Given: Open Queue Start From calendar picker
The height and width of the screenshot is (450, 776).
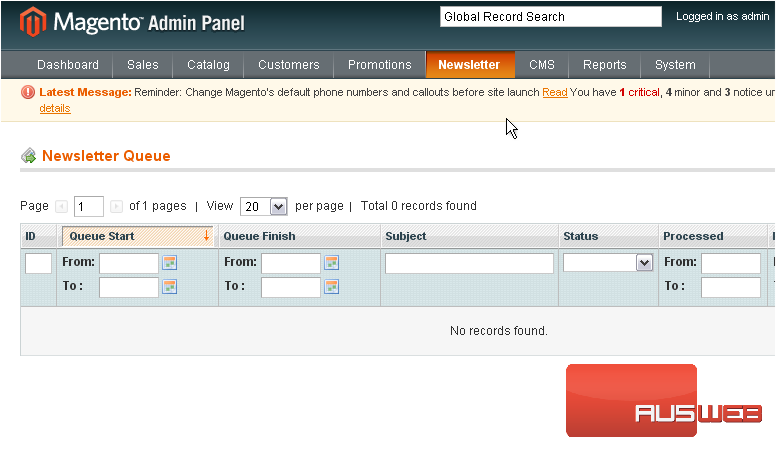Looking at the screenshot, I should [170, 263].
